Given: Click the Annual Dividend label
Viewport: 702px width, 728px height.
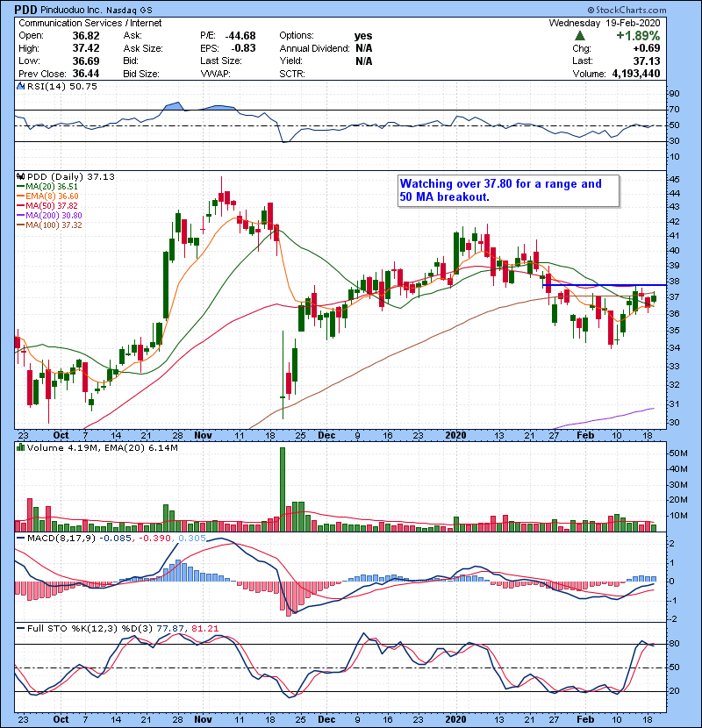Looking at the screenshot, I should 314,48.
